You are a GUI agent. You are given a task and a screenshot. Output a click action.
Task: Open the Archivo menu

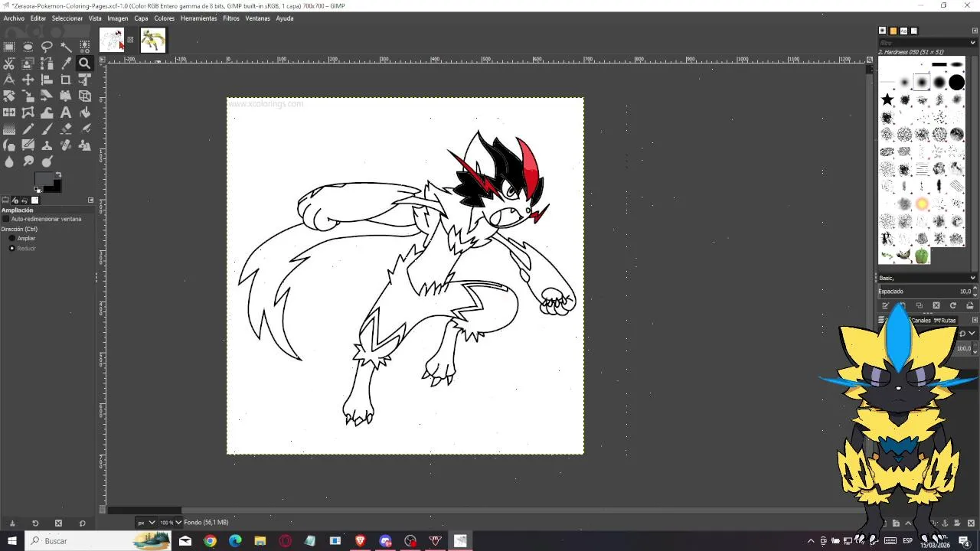coord(14,18)
